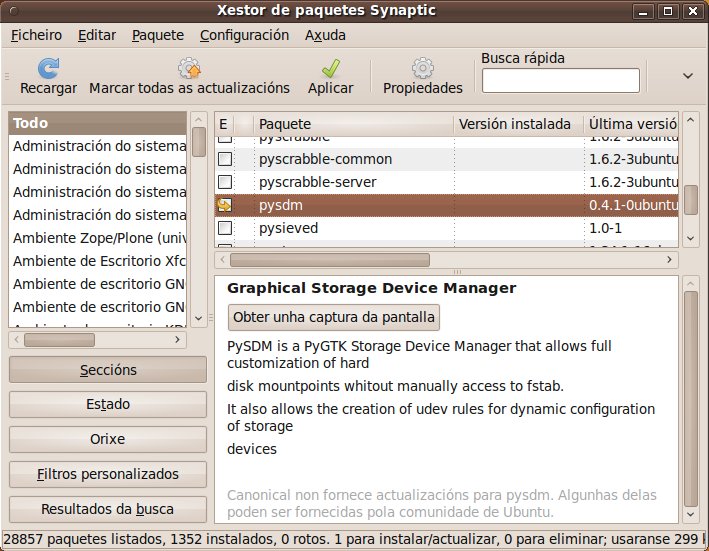Minimize the Synaptic window
Screen dimensions: 709x551
click(x=643, y=11)
